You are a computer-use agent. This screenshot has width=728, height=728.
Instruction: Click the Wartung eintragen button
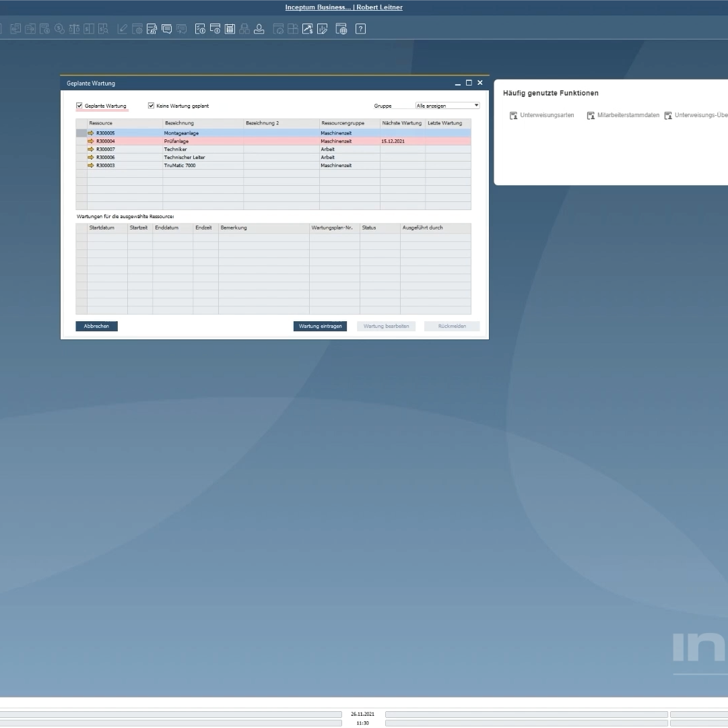[x=320, y=327]
